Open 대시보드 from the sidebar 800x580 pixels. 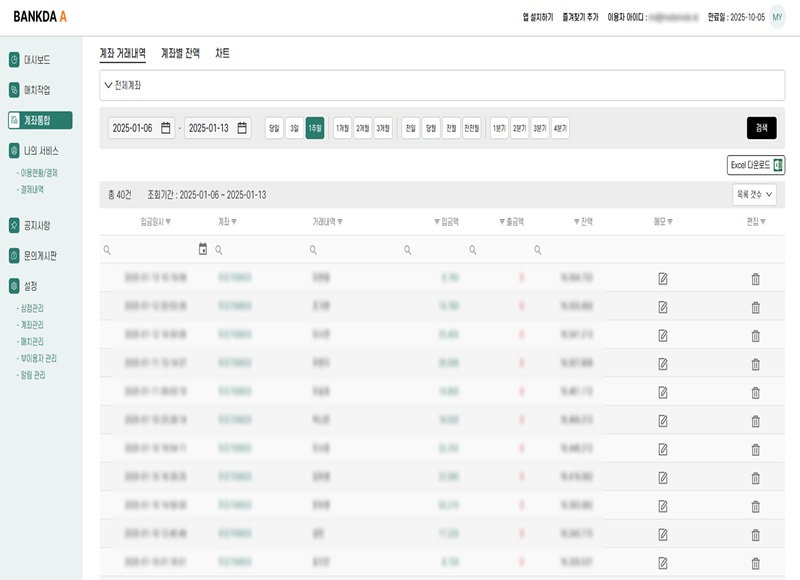point(30,60)
